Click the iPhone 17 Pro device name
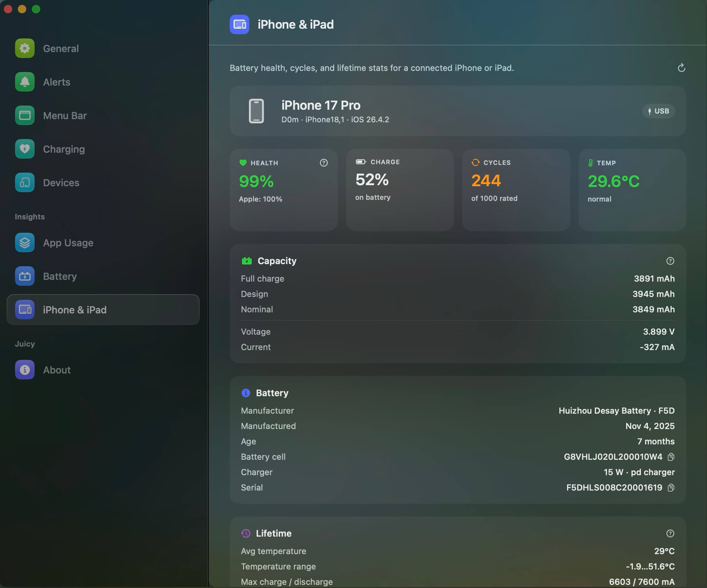Viewport: 707px width, 588px height. (321, 105)
